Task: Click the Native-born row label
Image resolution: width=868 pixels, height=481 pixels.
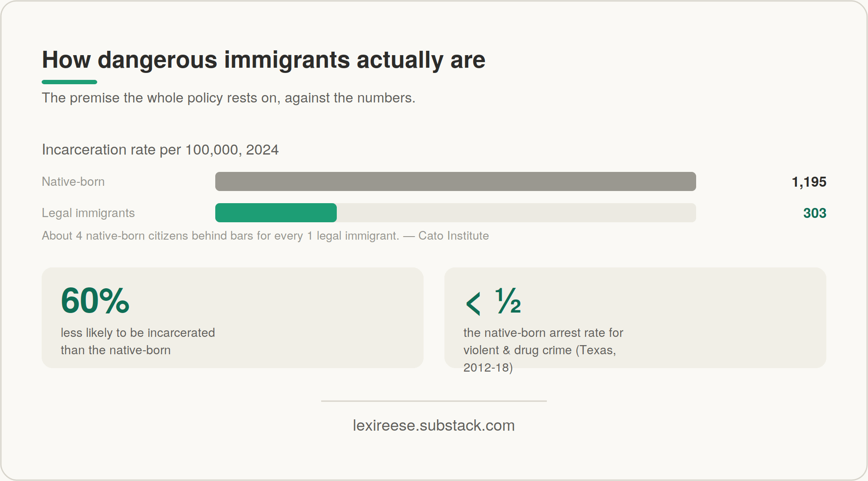Action: tap(73, 181)
